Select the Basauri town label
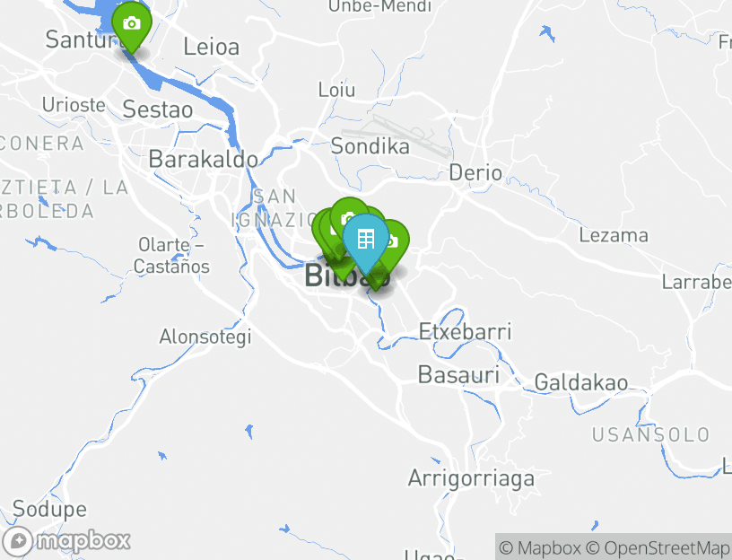 tap(458, 375)
